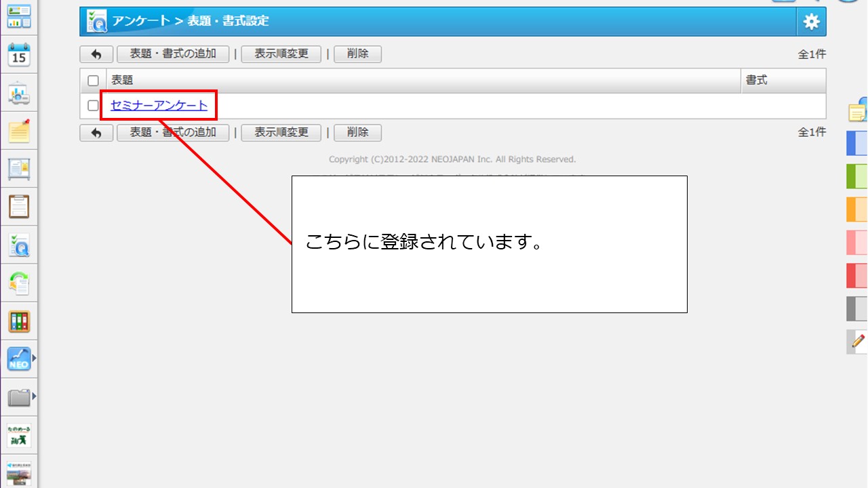
Task: Click the 全1件 count below the table
Action: tap(812, 133)
